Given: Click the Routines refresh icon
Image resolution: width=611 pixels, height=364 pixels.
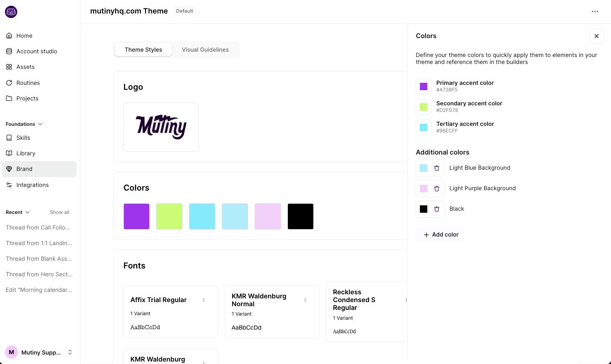Looking at the screenshot, I should coord(9,83).
